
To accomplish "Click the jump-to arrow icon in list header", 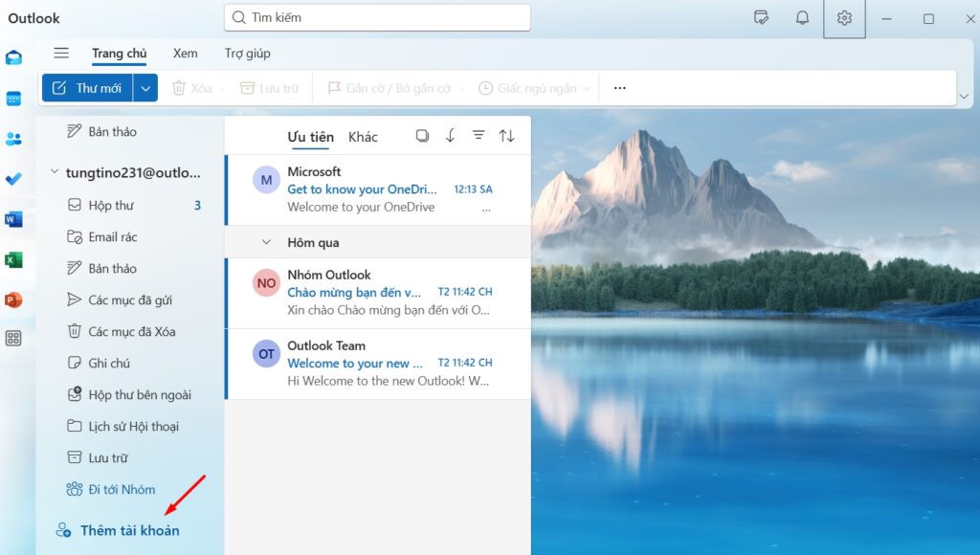I will (450, 136).
